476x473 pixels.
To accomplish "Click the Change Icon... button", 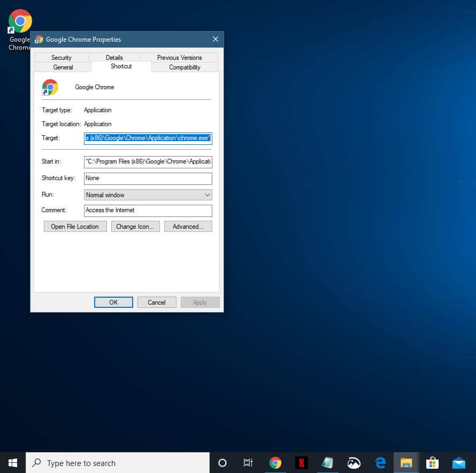I will [135, 227].
